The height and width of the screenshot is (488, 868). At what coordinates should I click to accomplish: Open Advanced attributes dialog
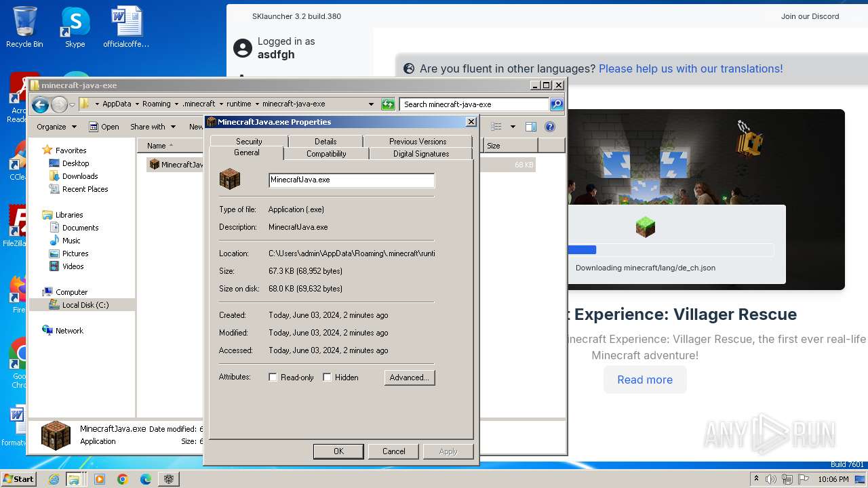[410, 378]
